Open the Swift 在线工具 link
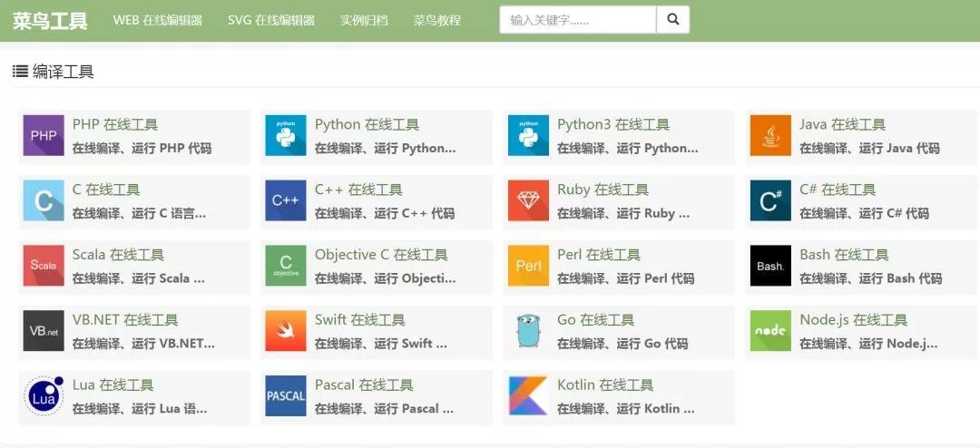The height and width of the screenshot is (448, 980). [x=360, y=319]
